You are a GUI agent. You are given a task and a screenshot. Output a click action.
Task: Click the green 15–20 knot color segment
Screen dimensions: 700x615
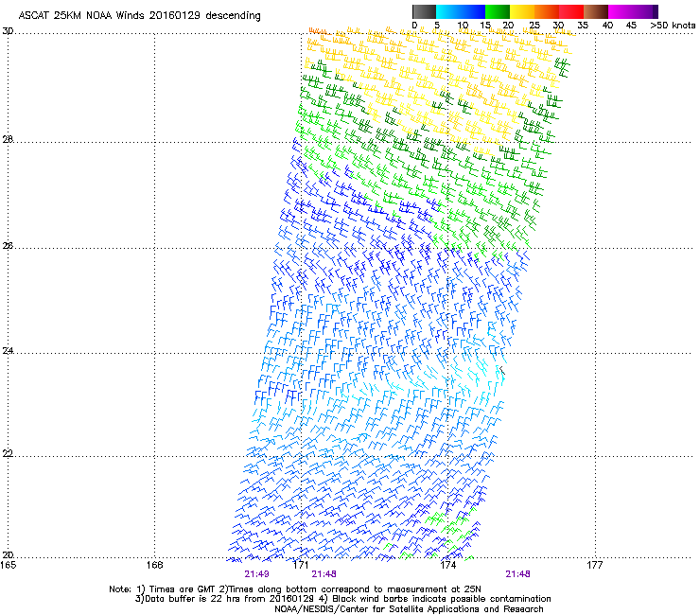[x=498, y=11]
